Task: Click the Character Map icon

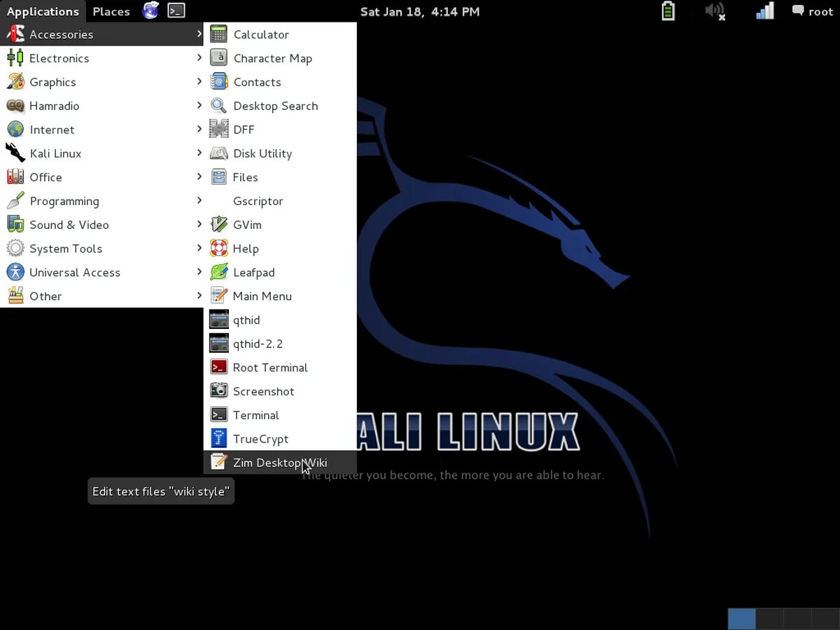Action: pos(219,58)
